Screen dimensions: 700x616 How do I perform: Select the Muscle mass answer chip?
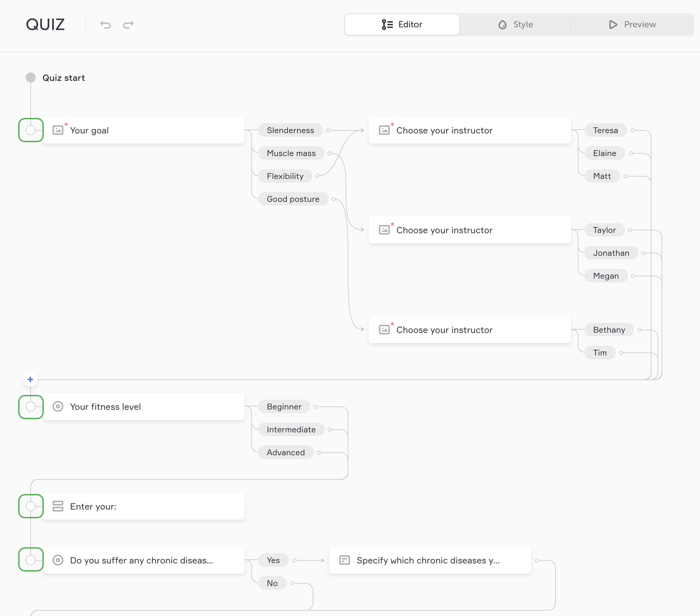coord(291,153)
